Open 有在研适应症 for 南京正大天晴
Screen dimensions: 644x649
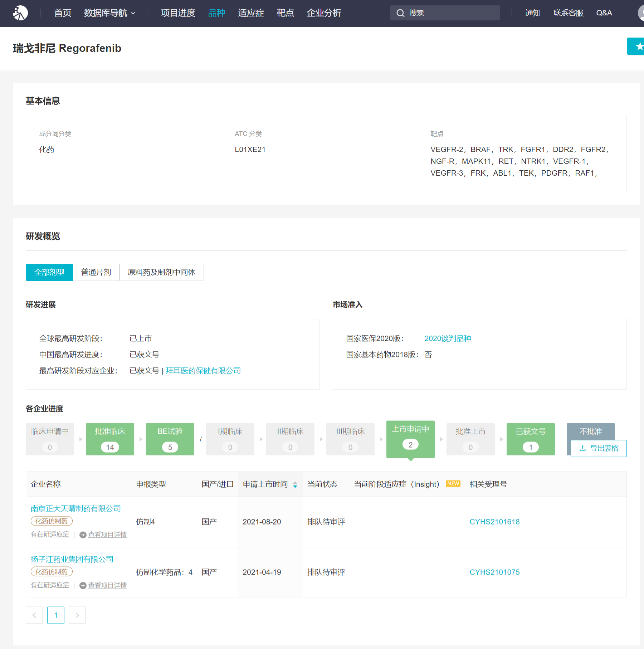click(50, 535)
